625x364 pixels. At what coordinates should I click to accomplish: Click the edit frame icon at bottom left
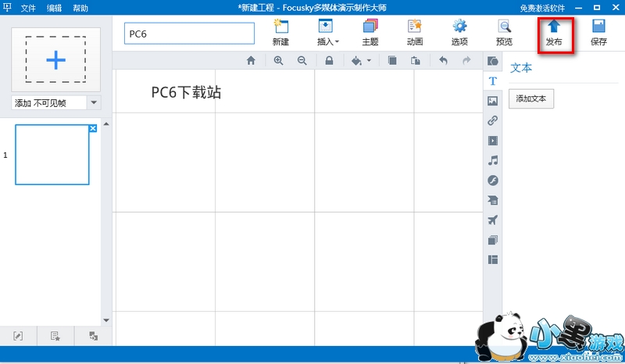coord(18,336)
